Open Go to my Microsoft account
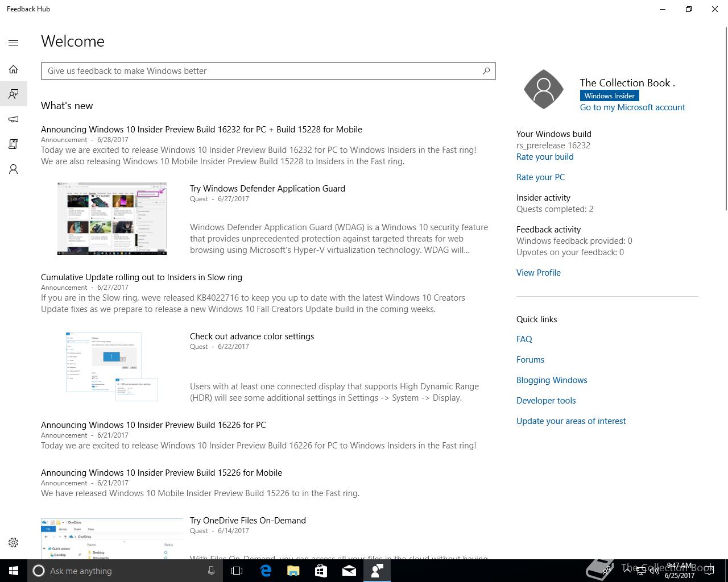Viewport: 728px width, 582px height. [x=632, y=107]
